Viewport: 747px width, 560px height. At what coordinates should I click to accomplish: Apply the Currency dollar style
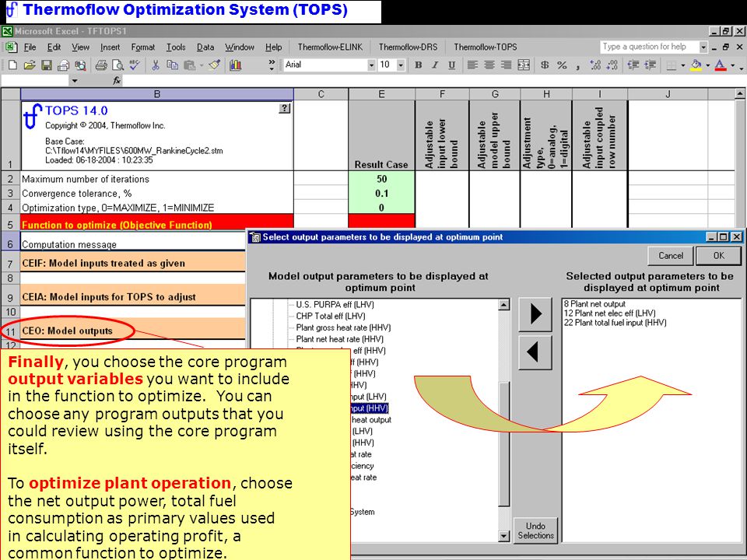point(545,65)
